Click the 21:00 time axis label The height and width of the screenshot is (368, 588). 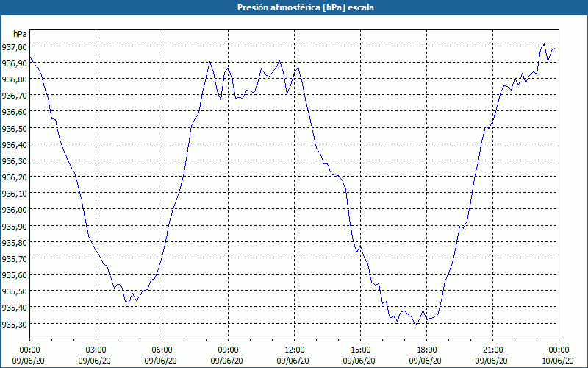(492, 350)
